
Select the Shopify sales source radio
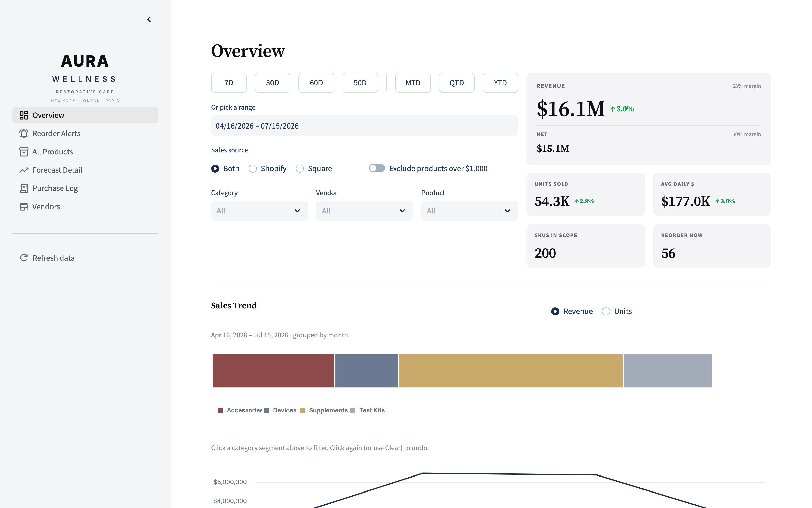click(x=253, y=169)
